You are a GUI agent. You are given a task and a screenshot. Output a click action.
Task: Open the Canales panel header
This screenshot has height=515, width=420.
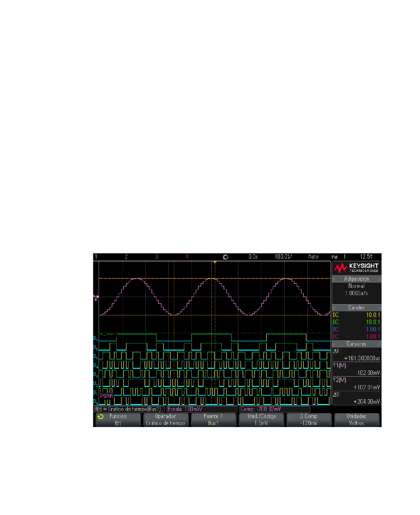[357, 307]
